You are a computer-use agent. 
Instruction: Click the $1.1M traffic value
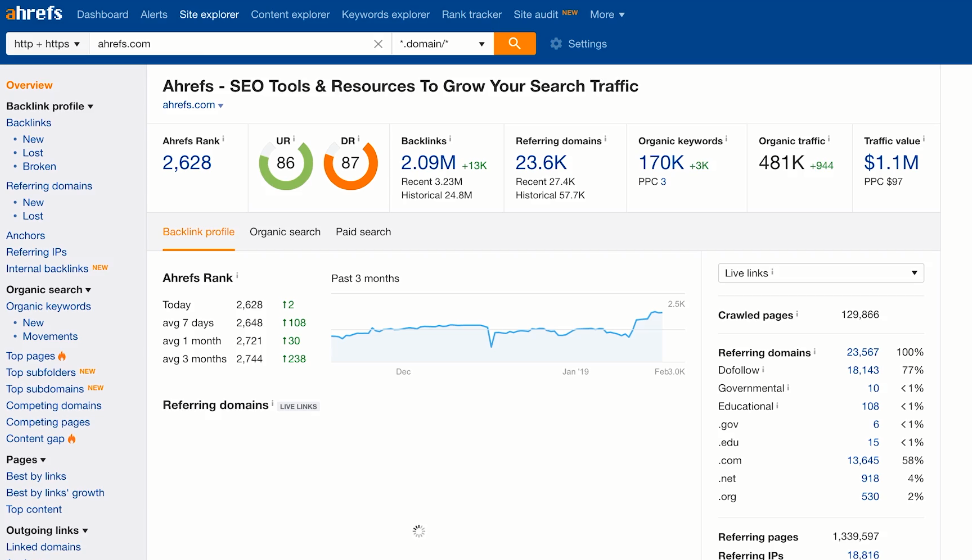(x=891, y=162)
